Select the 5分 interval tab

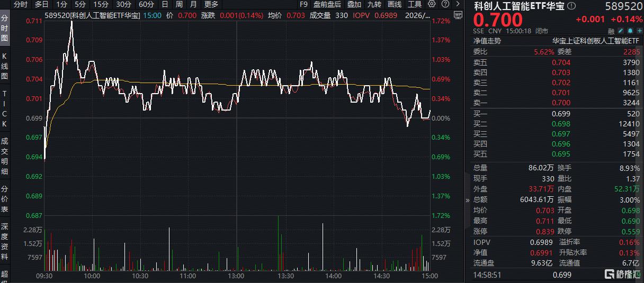pyautogui.click(x=80, y=4)
